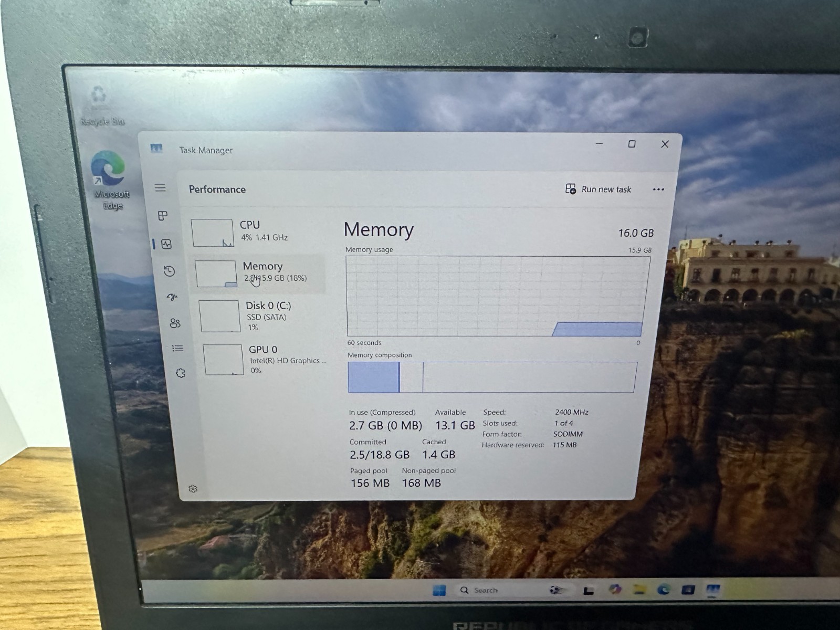Click Task Manager icon on the taskbar
Viewport: 840px width, 630px height.
click(713, 590)
